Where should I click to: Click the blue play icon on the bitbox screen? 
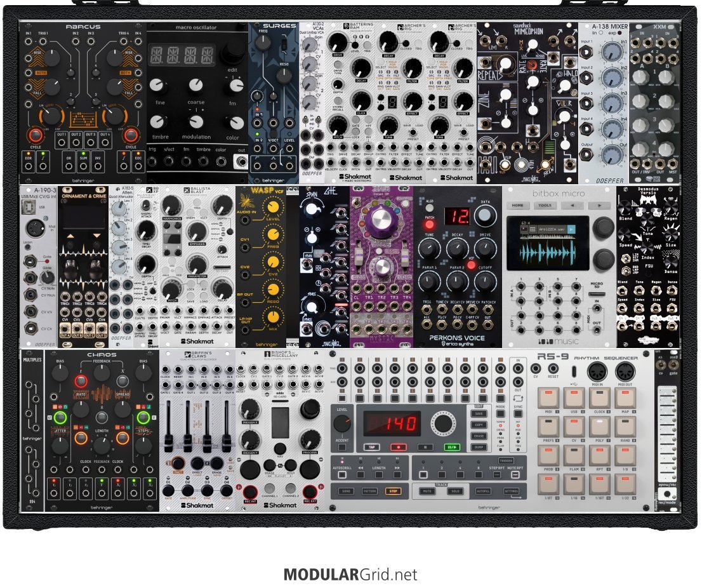[571, 229]
